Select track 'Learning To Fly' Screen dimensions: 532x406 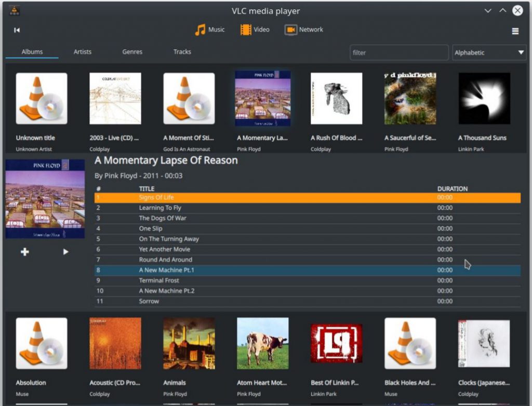click(x=308, y=208)
